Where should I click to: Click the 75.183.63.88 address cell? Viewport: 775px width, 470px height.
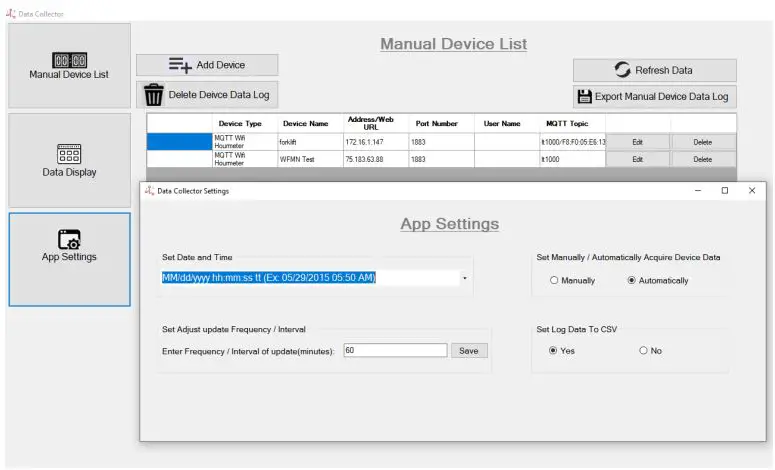click(x=376, y=159)
